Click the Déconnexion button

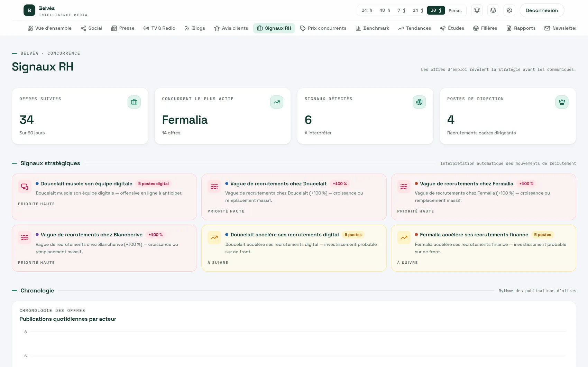(x=542, y=10)
